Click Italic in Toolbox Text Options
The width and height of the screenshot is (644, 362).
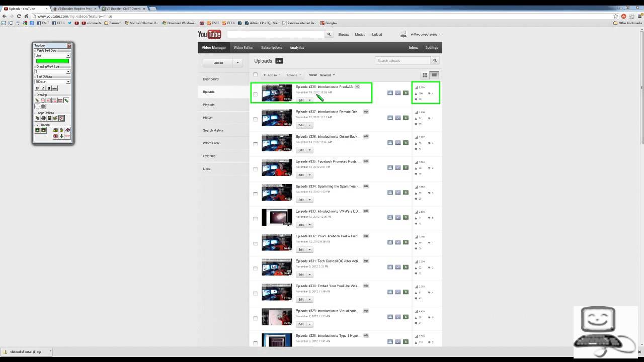tap(43, 88)
